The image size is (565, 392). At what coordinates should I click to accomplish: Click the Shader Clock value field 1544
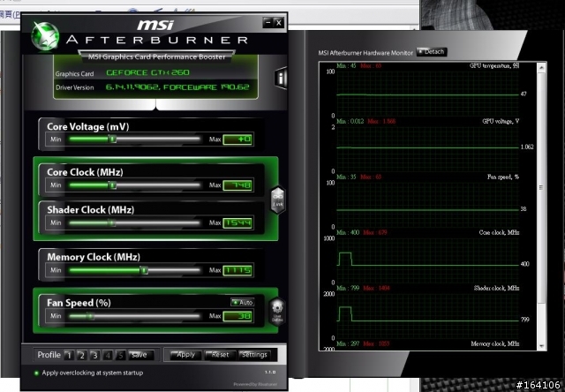237,223
